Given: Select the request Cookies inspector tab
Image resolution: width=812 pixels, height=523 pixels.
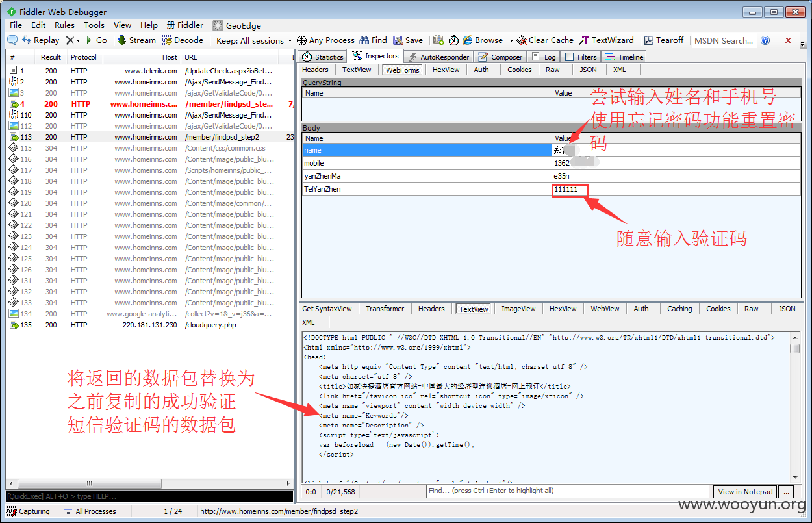Looking at the screenshot, I should [519, 70].
